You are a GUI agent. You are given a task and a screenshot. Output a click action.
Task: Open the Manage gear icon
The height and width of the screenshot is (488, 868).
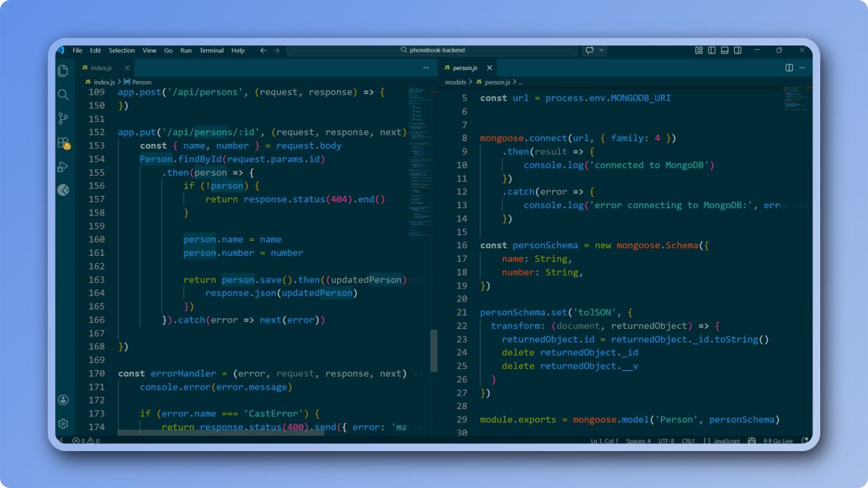pos(63,424)
